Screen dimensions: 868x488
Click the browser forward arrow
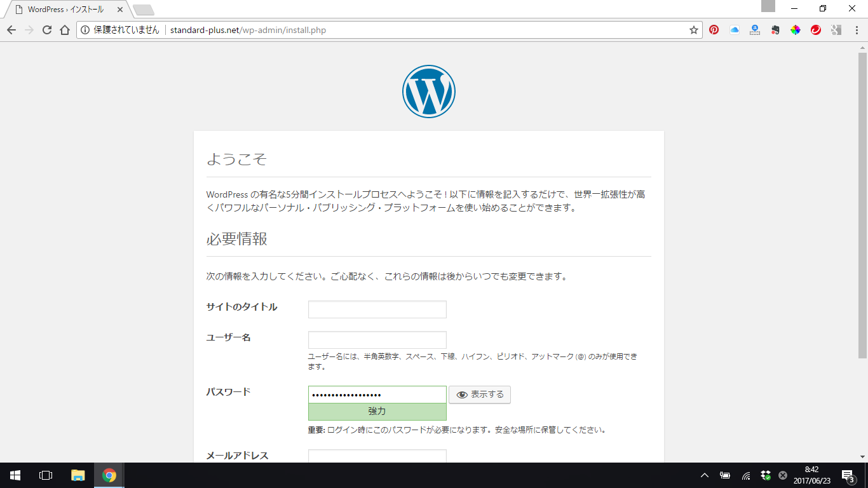click(x=29, y=30)
